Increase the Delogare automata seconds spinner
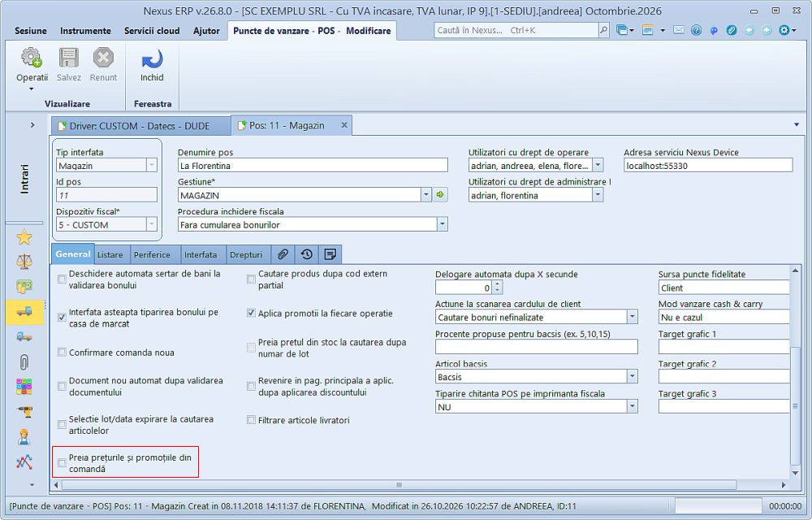The image size is (812, 520). click(497, 284)
